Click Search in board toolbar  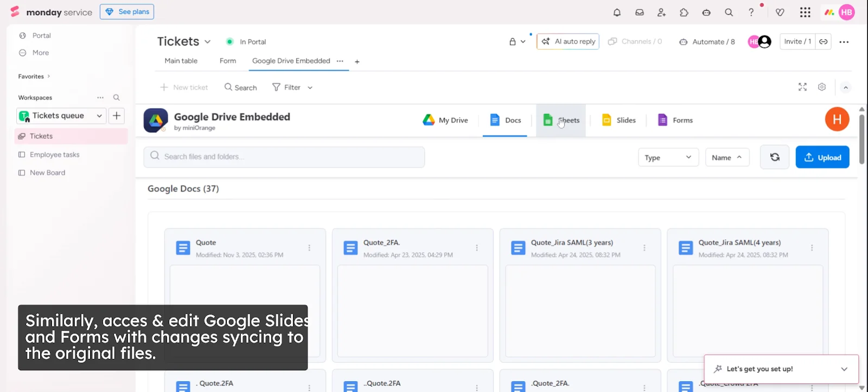[240, 87]
